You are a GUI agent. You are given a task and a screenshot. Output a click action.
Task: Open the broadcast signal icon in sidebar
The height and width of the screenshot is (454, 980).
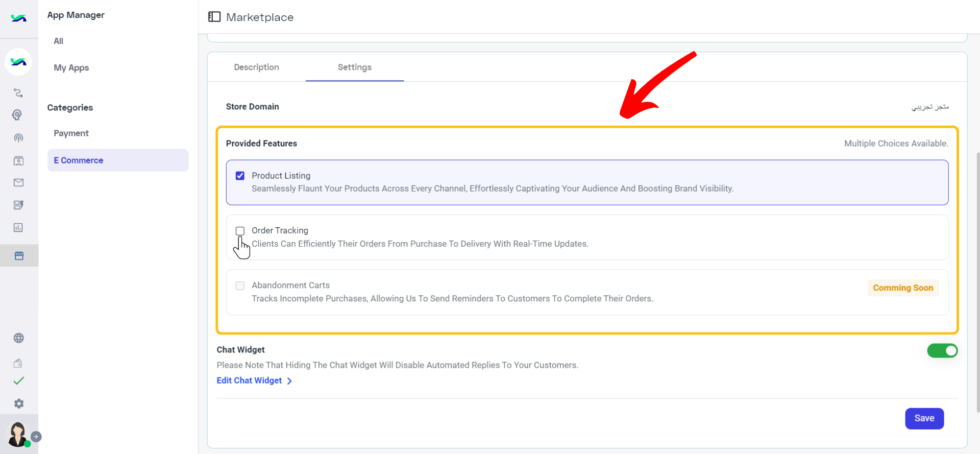[x=18, y=138]
